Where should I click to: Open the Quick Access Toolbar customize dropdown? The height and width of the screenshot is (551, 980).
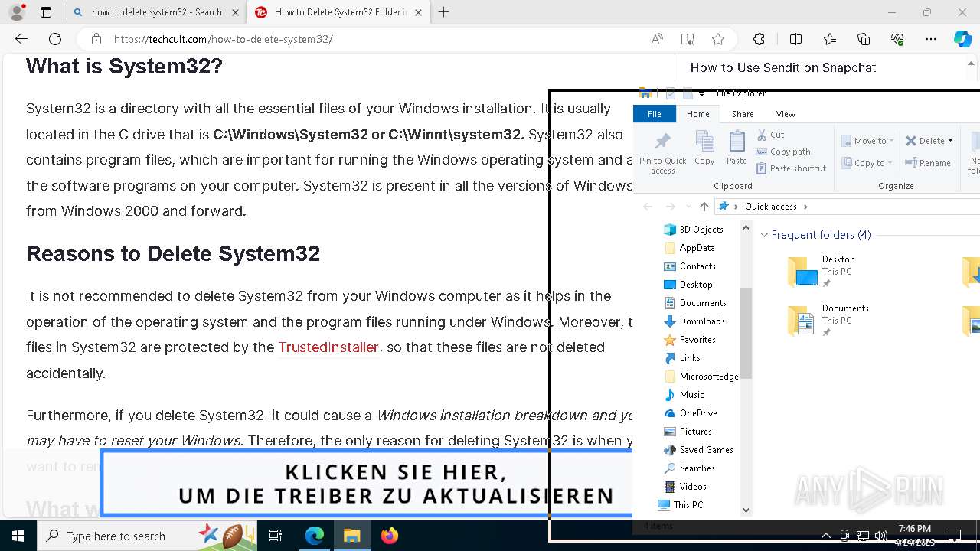coord(701,94)
